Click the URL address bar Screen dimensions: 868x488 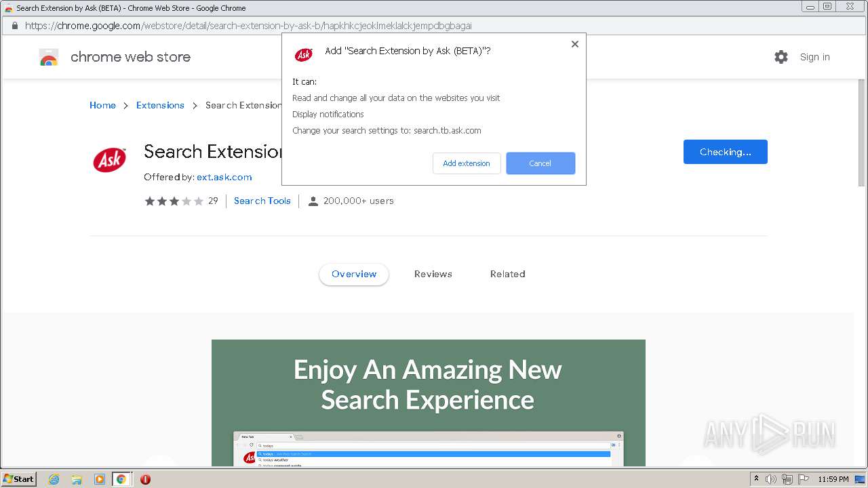[x=434, y=26]
